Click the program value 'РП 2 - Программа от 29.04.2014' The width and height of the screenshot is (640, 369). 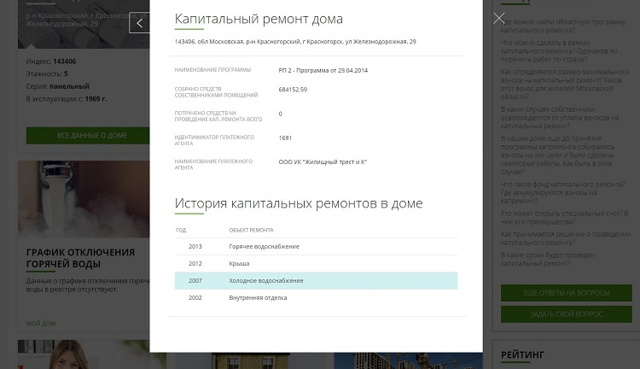[x=323, y=70]
